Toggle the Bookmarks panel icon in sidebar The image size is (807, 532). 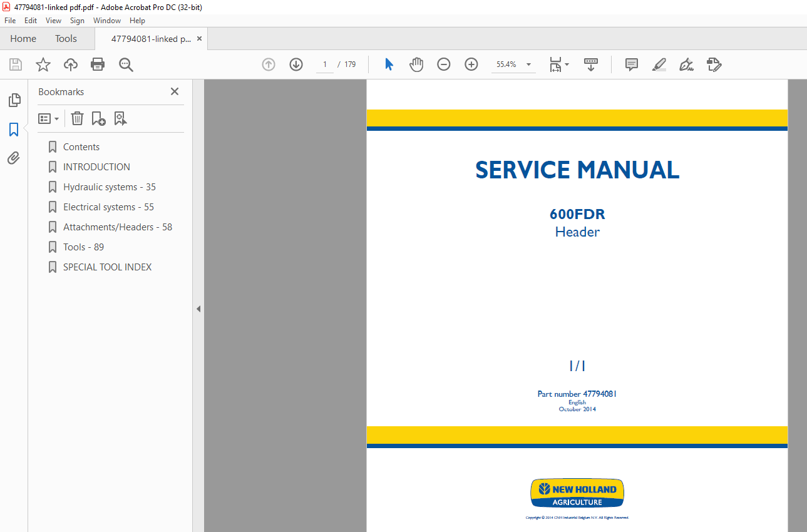(x=14, y=130)
